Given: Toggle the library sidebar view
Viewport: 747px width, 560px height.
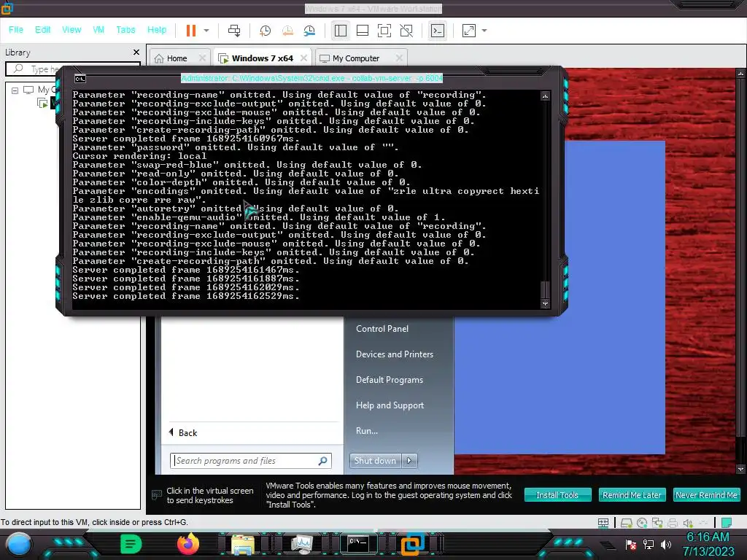Looking at the screenshot, I should pos(341,31).
